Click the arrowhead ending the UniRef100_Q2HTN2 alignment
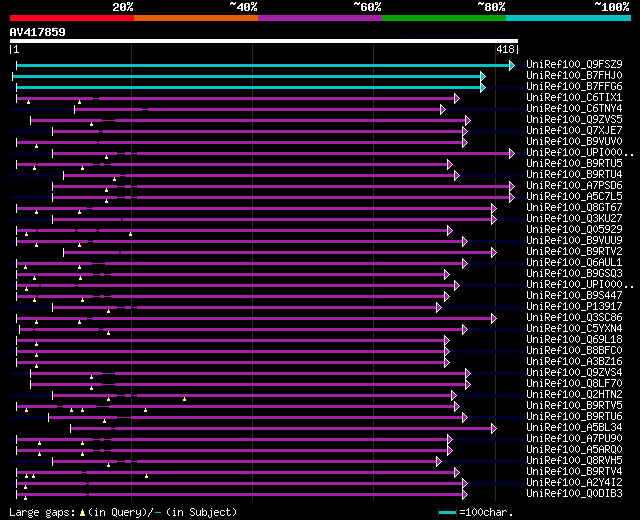The height and width of the screenshot is (520, 640). (454, 396)
